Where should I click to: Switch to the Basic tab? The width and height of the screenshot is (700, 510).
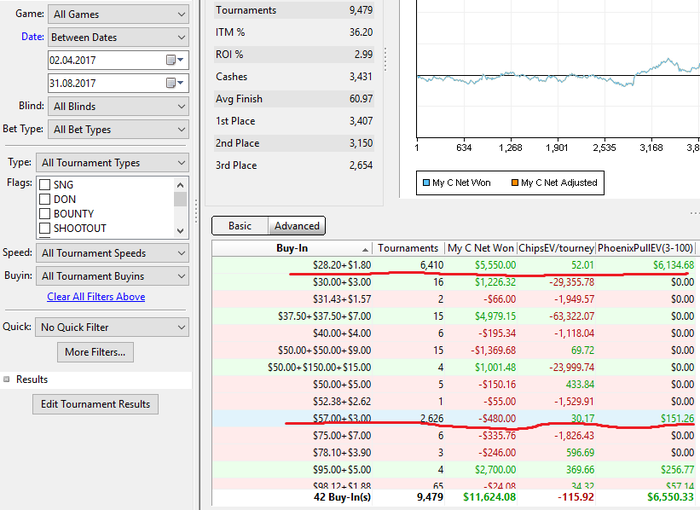(240, 226)
